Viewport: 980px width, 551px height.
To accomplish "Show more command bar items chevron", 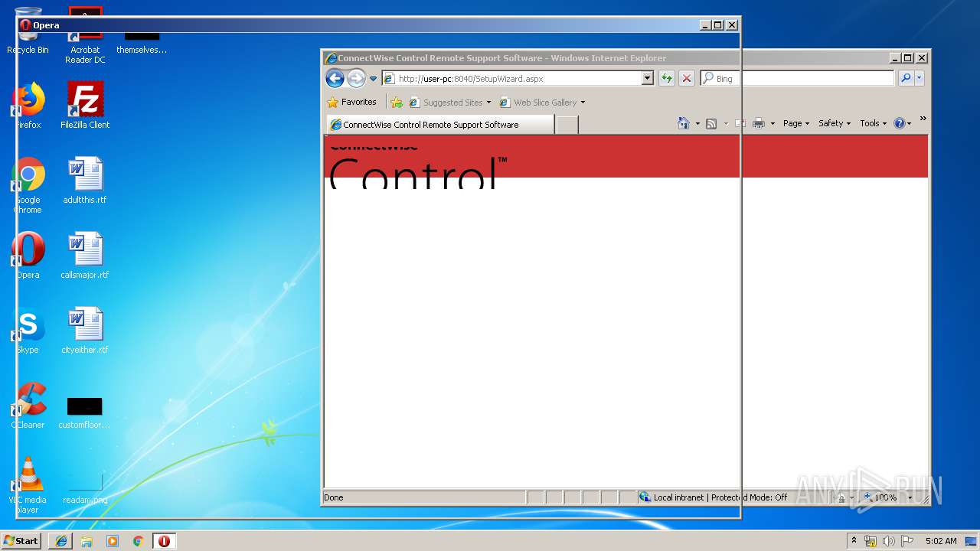I will point(923,119).
